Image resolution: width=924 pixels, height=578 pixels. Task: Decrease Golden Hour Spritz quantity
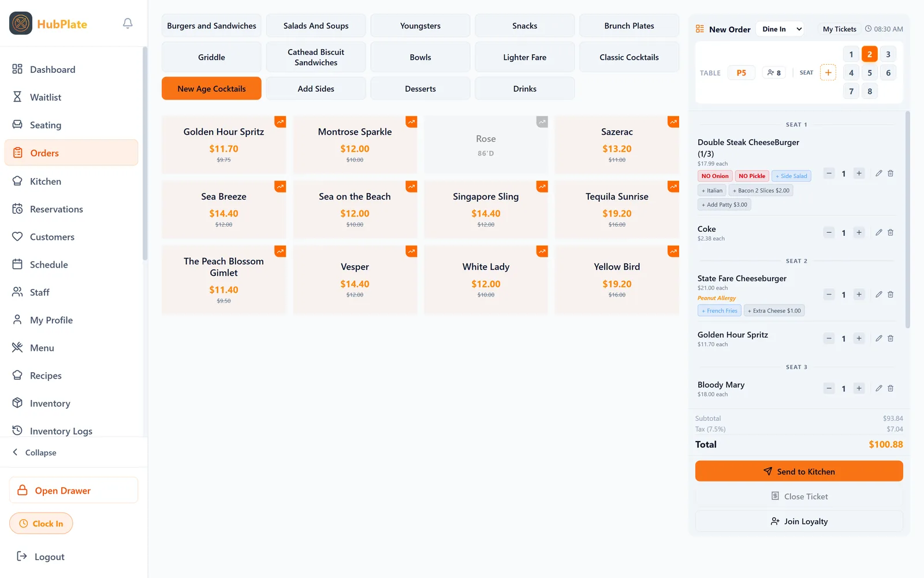point(829,338)
